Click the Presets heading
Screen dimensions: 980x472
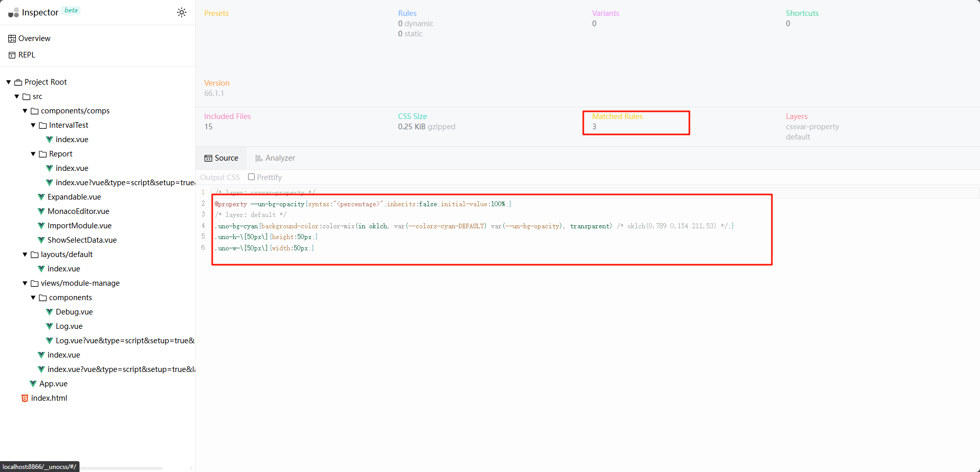pyautogui.click(x=216, y=13)
